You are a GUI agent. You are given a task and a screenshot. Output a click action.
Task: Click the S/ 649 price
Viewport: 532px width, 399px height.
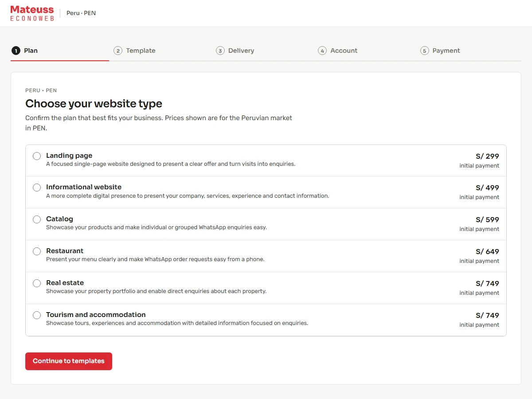click(488, 251)
